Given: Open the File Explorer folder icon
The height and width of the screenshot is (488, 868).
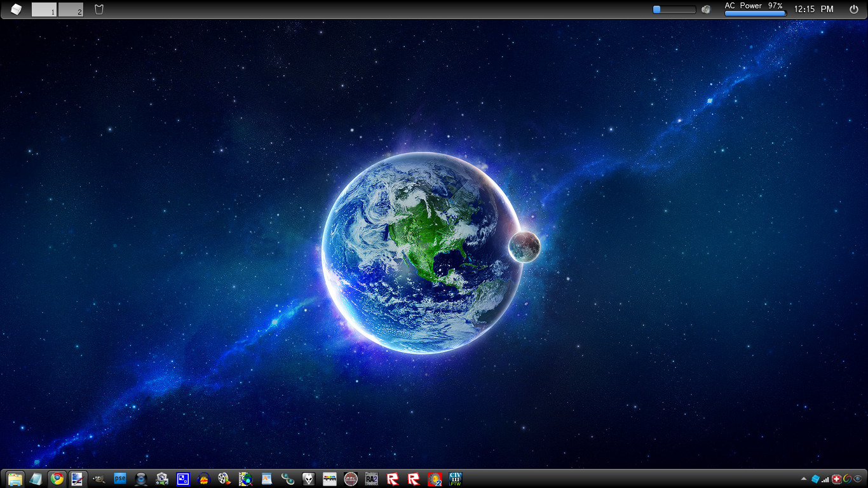Looking at the screenshot, I should (x=15, y=478).
